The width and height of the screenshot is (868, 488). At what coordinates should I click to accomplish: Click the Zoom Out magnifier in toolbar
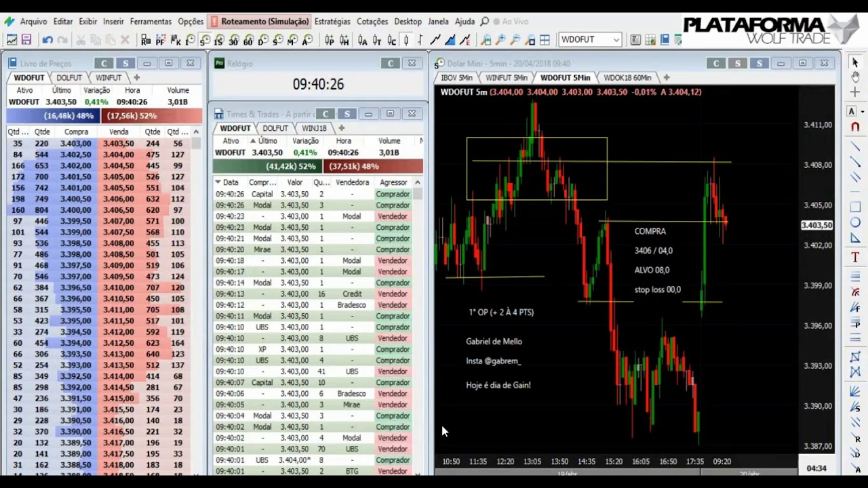click(515, 40)
